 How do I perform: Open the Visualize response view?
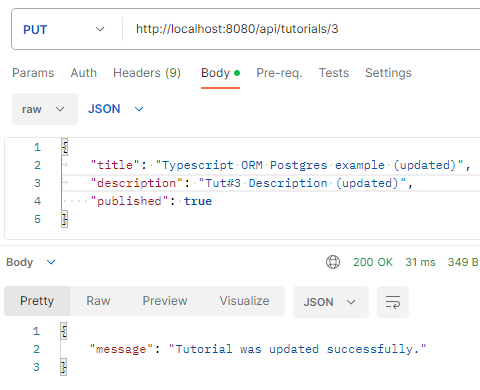tap(244, 301)
